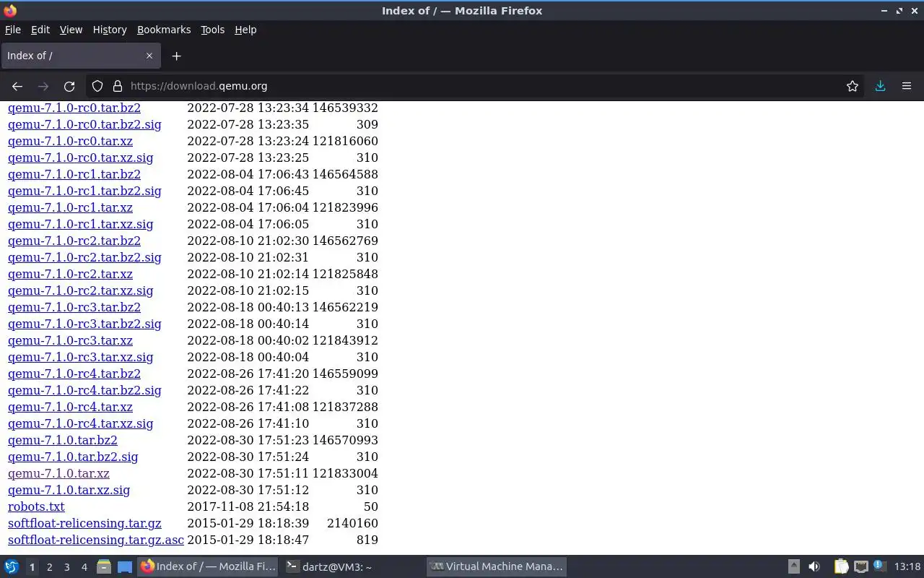
Task: Download qemu-7.1.0.tar.bz2
Action: 62,440
